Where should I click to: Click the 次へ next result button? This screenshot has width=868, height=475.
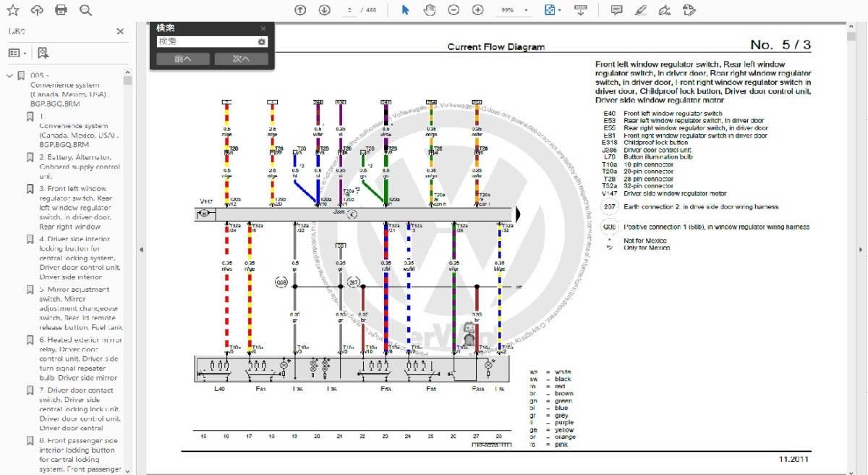241,59
